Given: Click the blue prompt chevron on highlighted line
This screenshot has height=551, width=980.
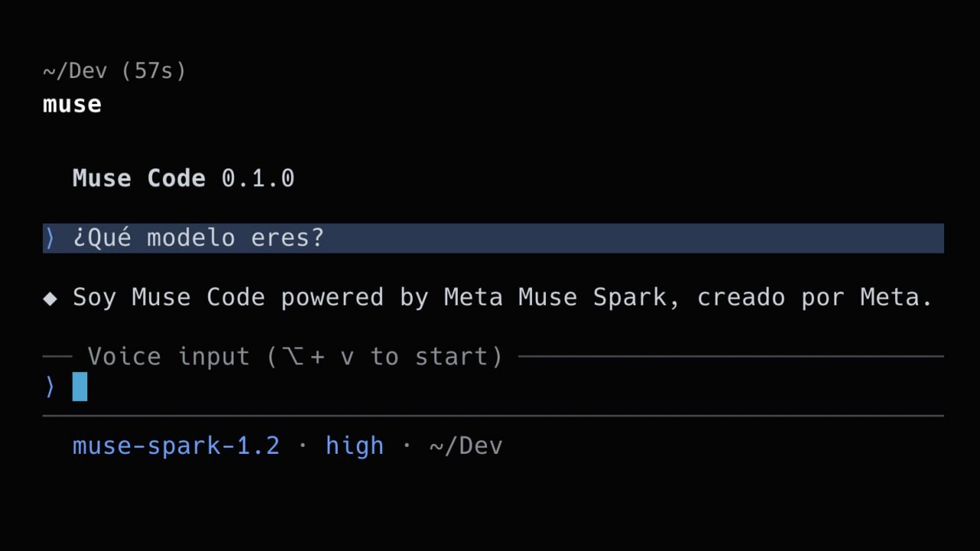Looking at the screenshot, I should click(x=50, y=238).
